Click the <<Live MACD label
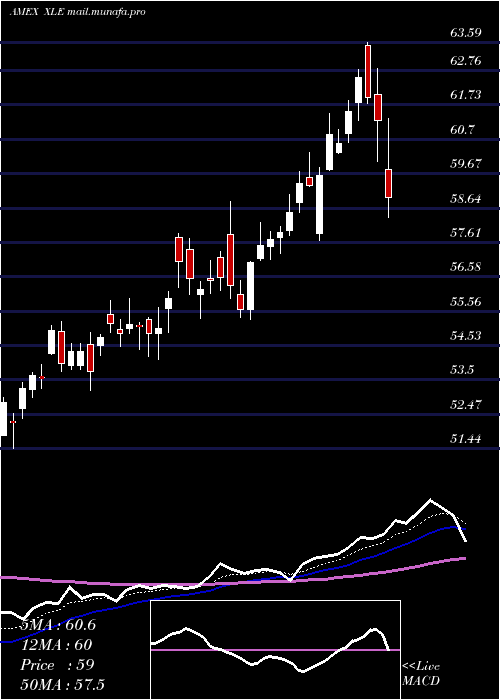The height and width of the screenshot is (700, 500). pos(421,674)
